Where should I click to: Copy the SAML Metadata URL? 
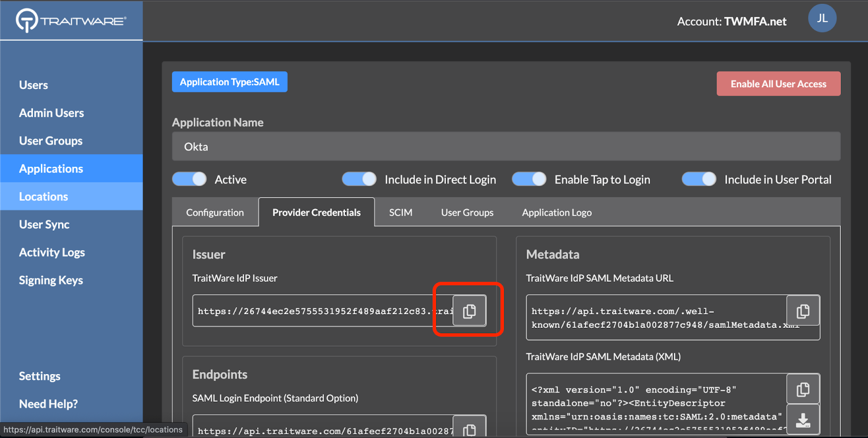(803, 310)
